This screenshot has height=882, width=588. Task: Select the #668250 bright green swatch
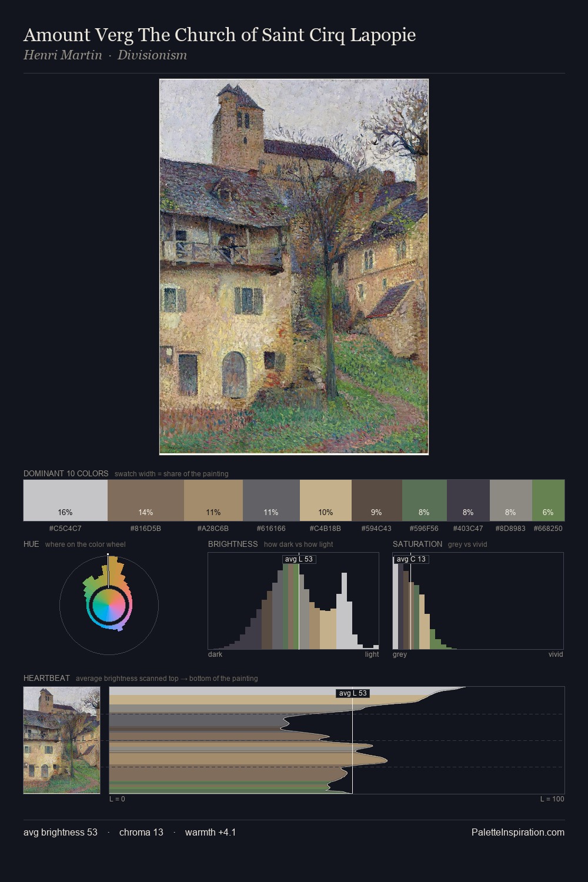(548, 500)
